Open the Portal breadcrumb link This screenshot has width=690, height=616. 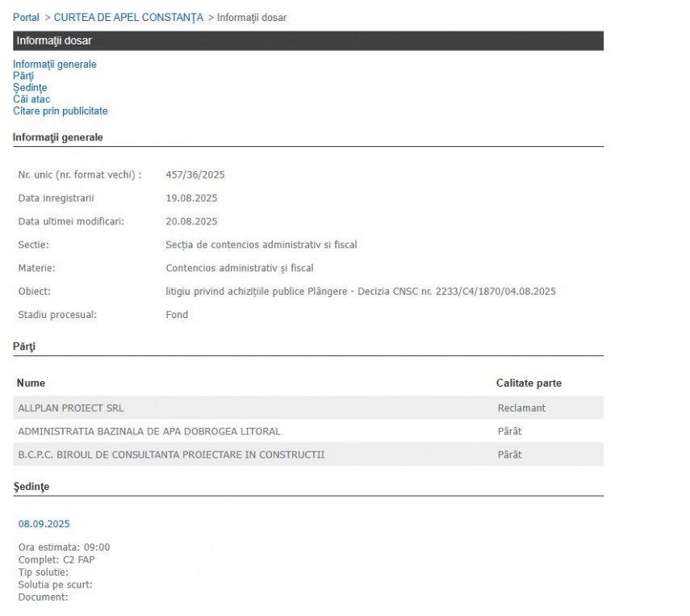[26, 18]
